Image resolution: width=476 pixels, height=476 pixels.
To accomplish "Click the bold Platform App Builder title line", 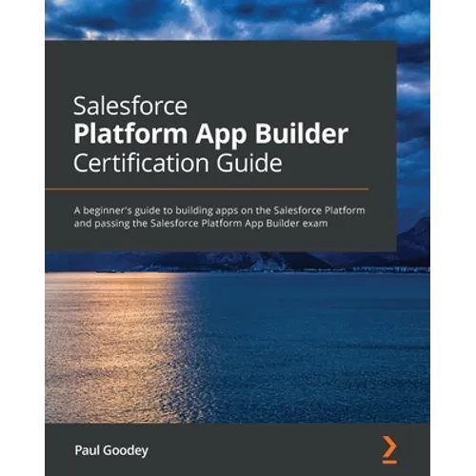I will [x=211, y=135].
